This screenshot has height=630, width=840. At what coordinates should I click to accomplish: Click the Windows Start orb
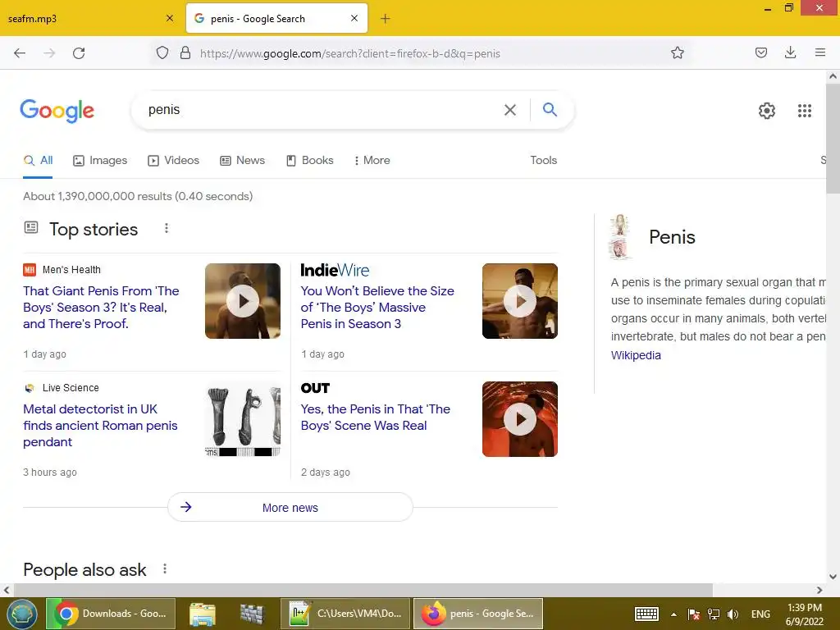21,614
